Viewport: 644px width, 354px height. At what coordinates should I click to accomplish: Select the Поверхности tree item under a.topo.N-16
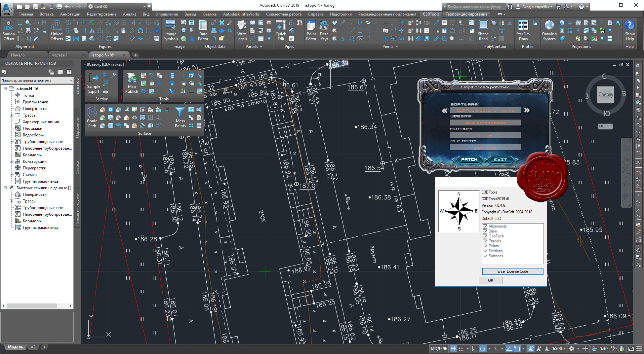[34, 109]
